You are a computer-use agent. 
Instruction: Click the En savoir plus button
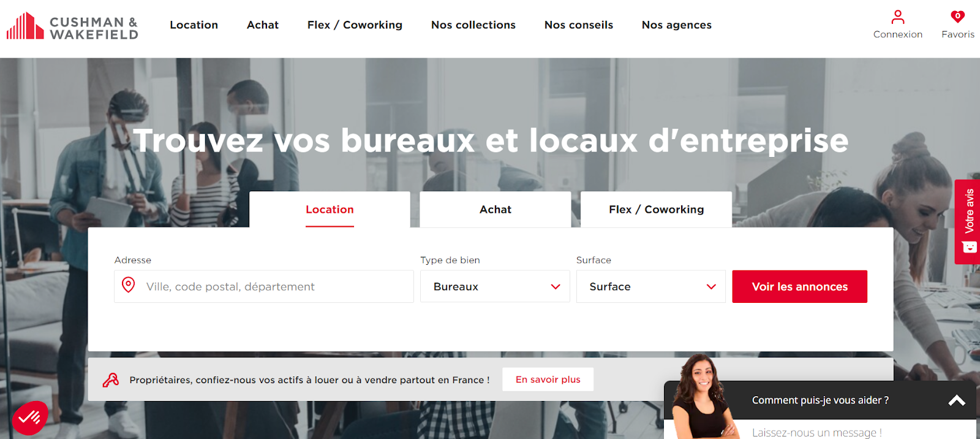[x=548, y=380]
